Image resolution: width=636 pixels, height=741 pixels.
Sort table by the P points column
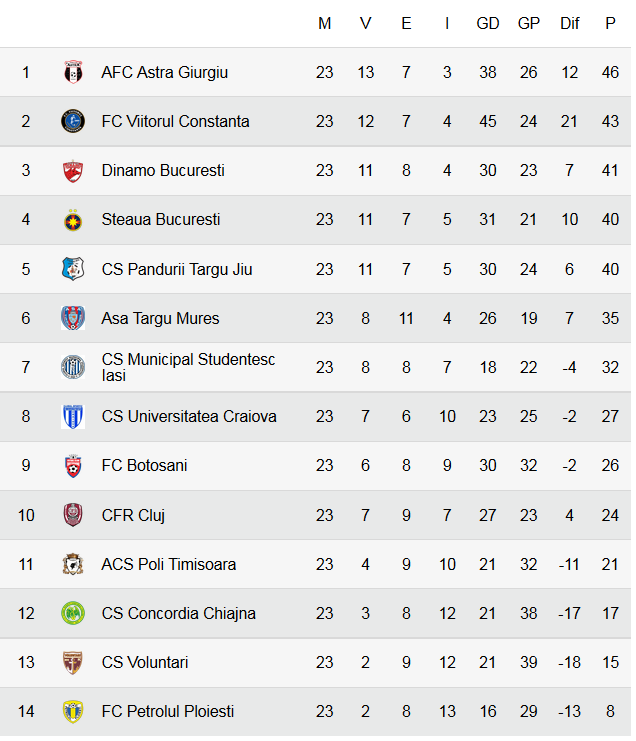click(610, 23)
